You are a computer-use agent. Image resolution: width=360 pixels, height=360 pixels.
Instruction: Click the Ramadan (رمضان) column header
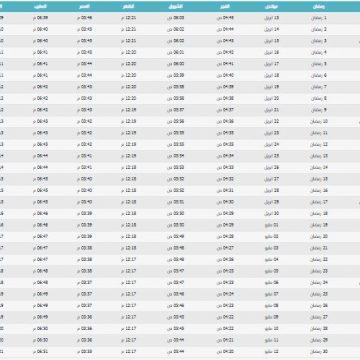pos(319,6)
